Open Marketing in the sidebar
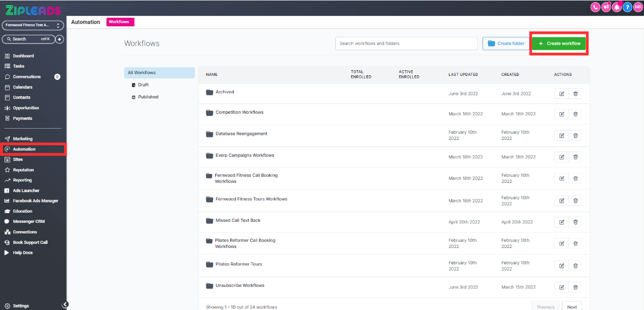Image resolution: width=644 pixels, height=310 pixels. pos(23,139)
